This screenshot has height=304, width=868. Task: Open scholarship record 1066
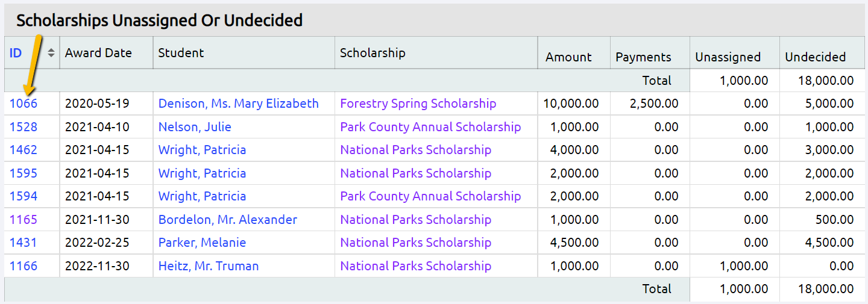coord(24,104)
